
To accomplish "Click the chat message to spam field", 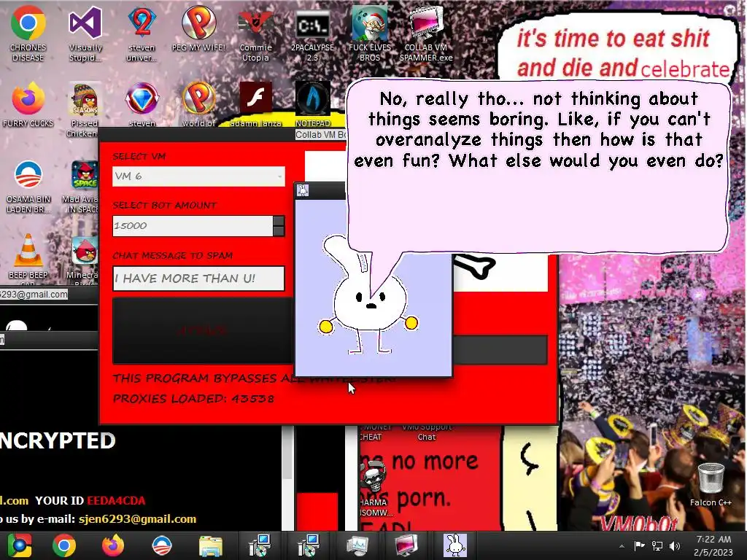I will click(198, 278).
